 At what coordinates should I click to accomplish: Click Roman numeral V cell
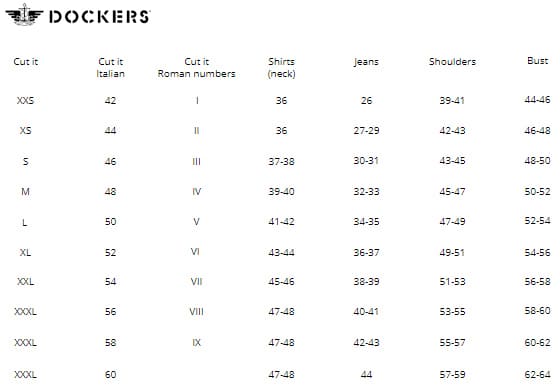click(196, 222)
